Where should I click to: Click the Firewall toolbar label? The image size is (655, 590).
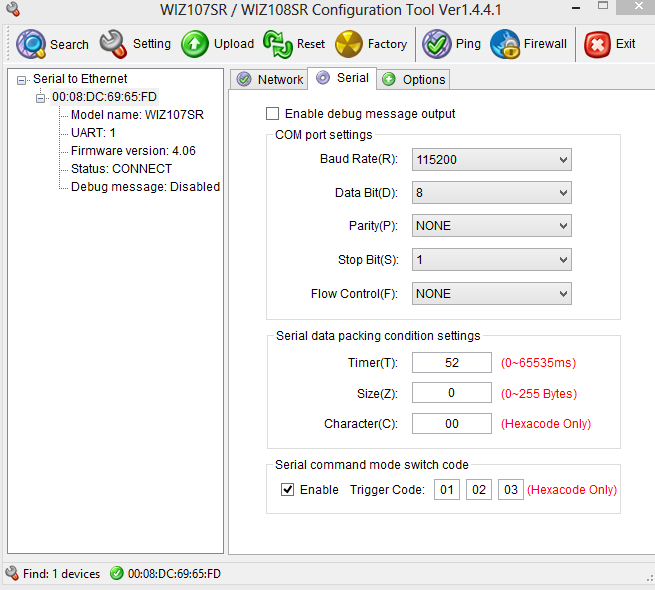[x=545, y=44]
